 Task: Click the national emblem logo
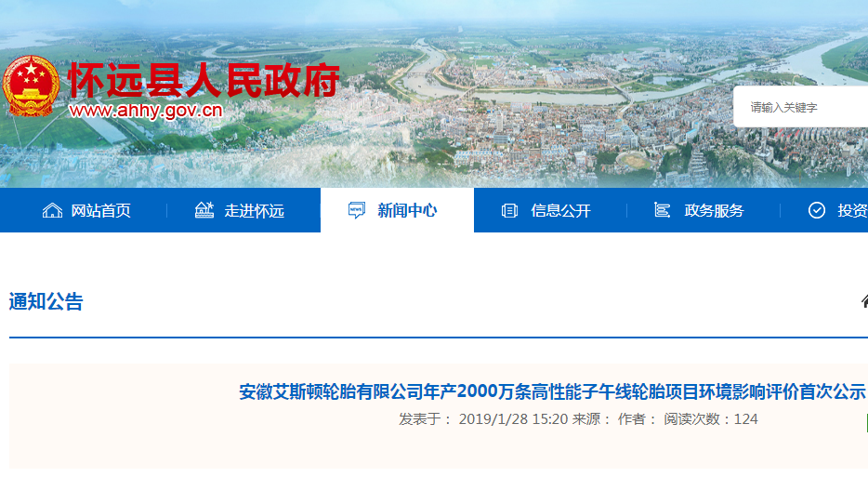point(31,86)
